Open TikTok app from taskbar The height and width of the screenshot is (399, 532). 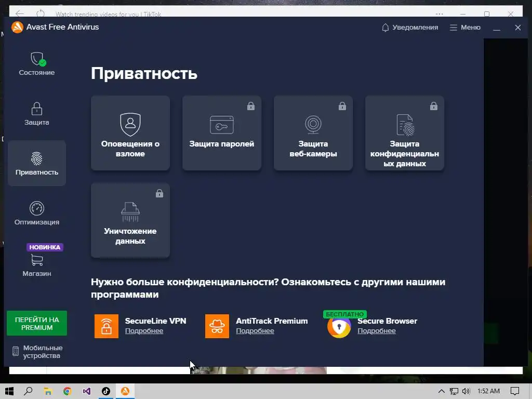tap(106, 391)
